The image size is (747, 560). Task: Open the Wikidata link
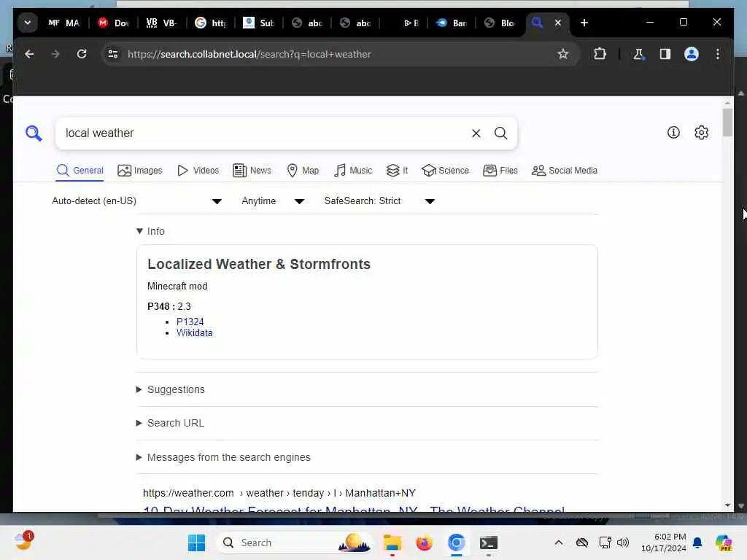coord(194,332)
